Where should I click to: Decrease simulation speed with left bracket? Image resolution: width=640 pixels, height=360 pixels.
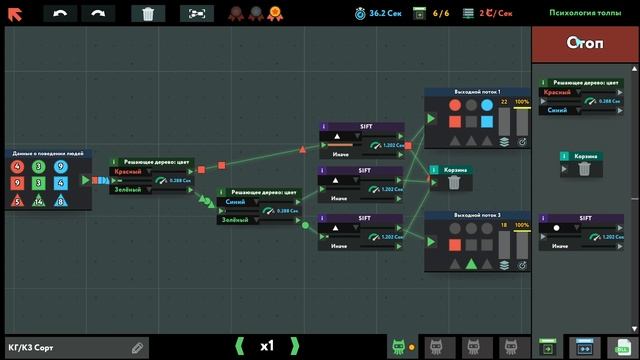coord(240,346)
